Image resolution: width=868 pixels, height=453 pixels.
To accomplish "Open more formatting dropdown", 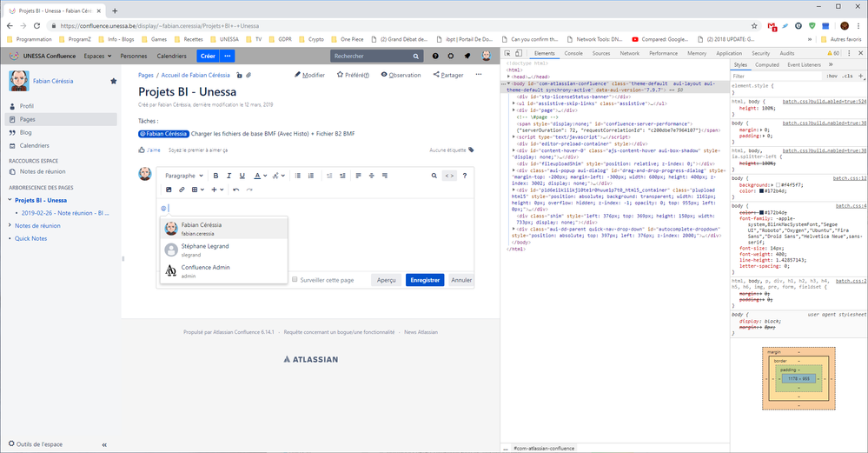I will (x=278, y=176).
